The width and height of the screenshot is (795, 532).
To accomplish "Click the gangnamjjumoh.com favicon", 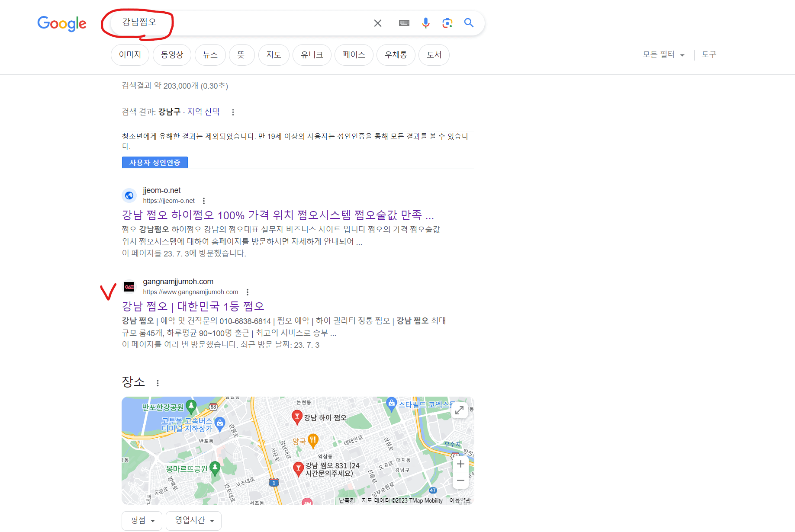I will click(x=129, y=287).
